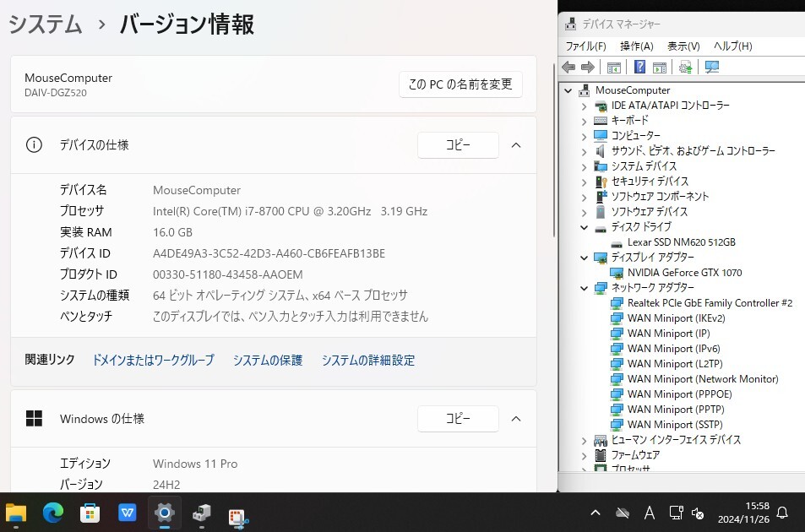This screenshot has width=805, height=532.
Task: Select WAN Miniport (L2TP) entry
Action: 675,364
